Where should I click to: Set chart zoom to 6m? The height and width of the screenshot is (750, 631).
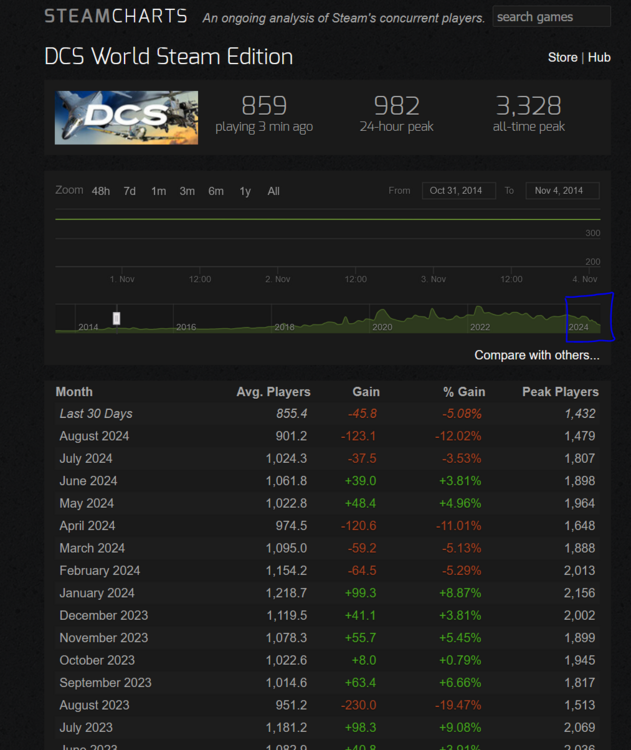[x=216, y=191]
